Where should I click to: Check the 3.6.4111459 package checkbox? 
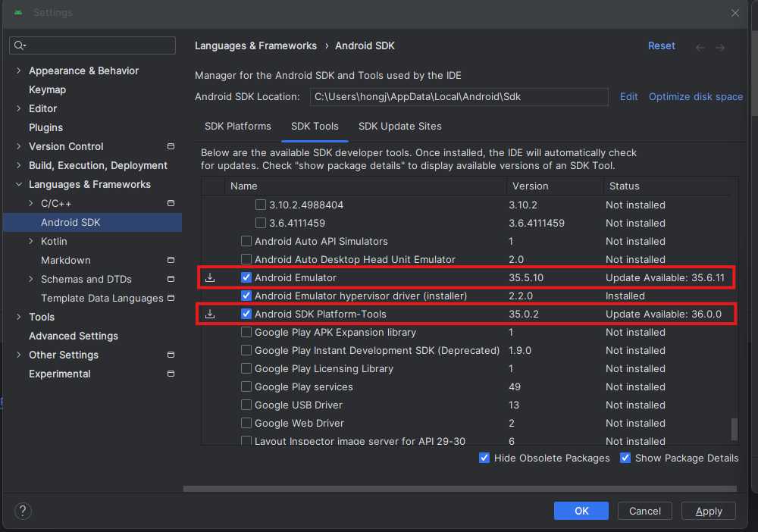pyautogui.click(x=261, y=223)
